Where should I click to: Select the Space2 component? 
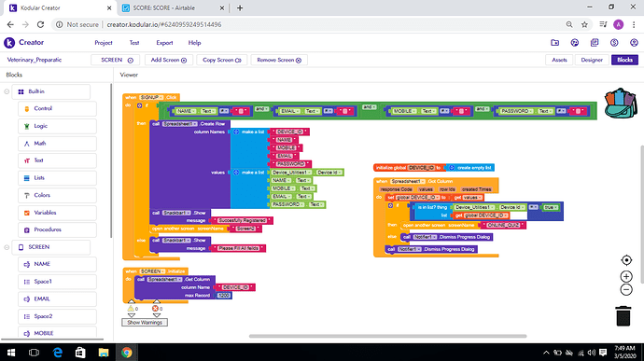(57, 316)
